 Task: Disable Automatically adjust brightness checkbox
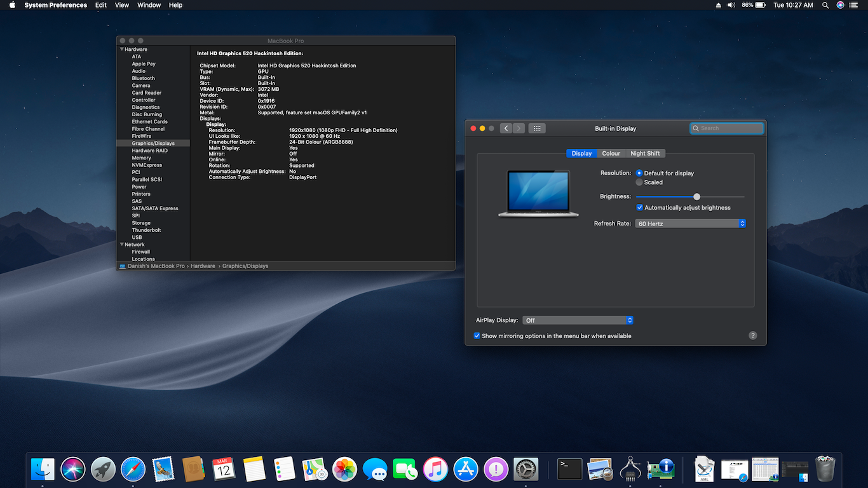(x=640, y=208)
